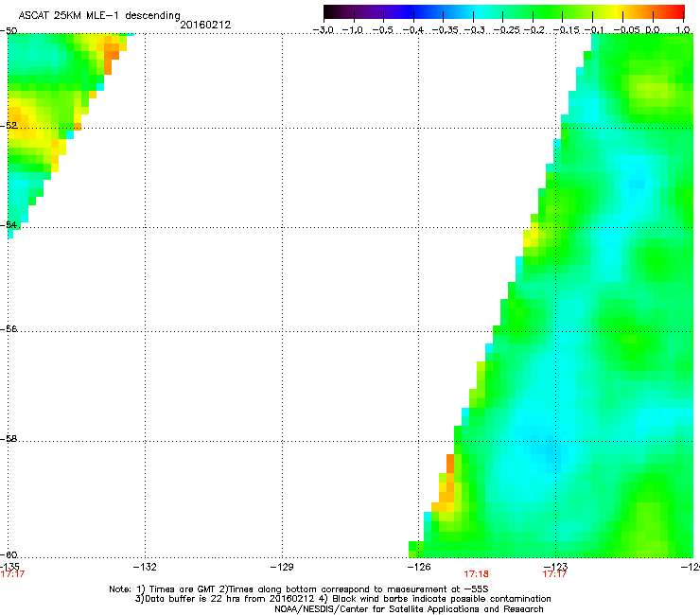Click the red "17:17" time beneath -135
Screen dimensions: 700x615
click(x=12, y=574)
